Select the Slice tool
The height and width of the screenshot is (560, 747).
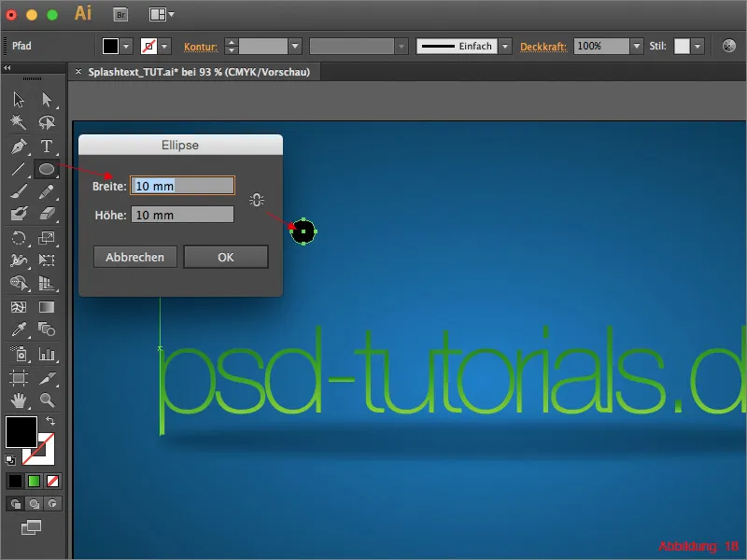tap(47, 378)
